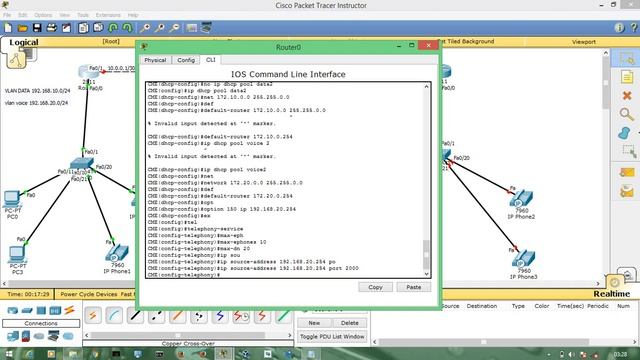The width and height of the screenshot is (640, 360).
Task: Pick the Console cable connection
Action: click(114, 316)
